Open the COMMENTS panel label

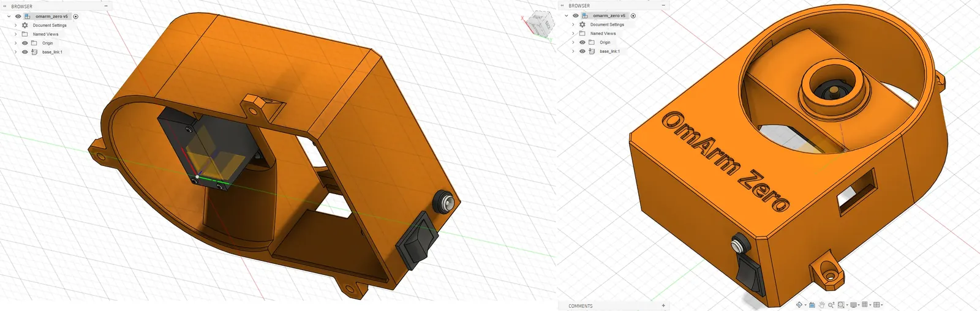pyautogui.click(x=580, y=305)
